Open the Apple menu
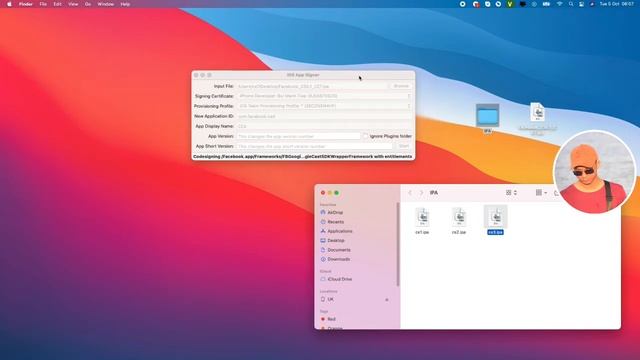Viewport: 640px width, 360px height. [x=9, y=4]
